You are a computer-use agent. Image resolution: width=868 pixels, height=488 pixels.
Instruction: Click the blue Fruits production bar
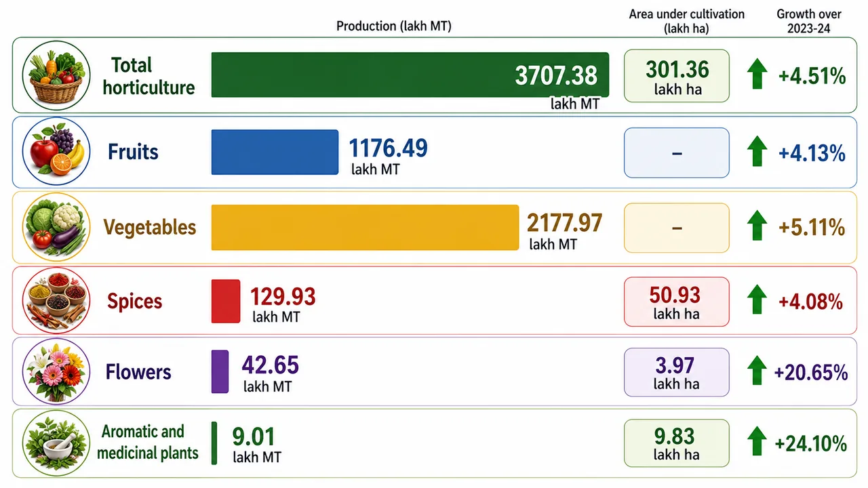[275, 152]
